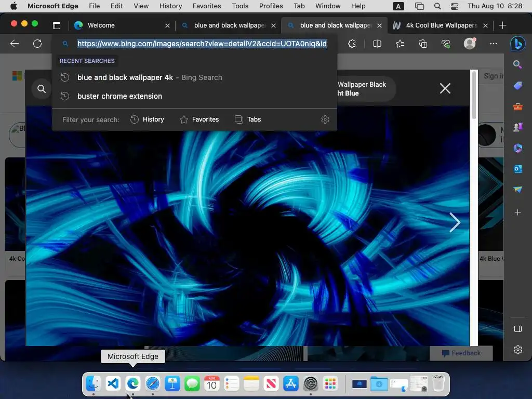Click the Wallpaper Black Blue suggestion chip
532x399 pixels.
pyautogui.click(x=366, y=89)
